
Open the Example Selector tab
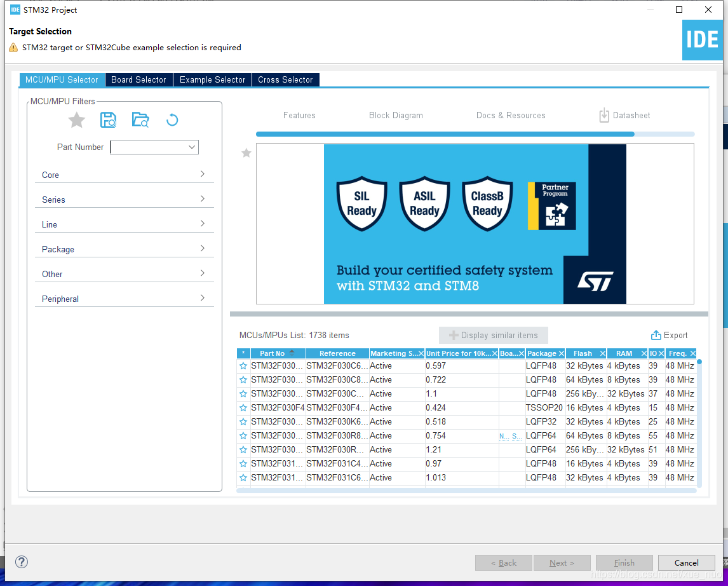click(212, 80)
